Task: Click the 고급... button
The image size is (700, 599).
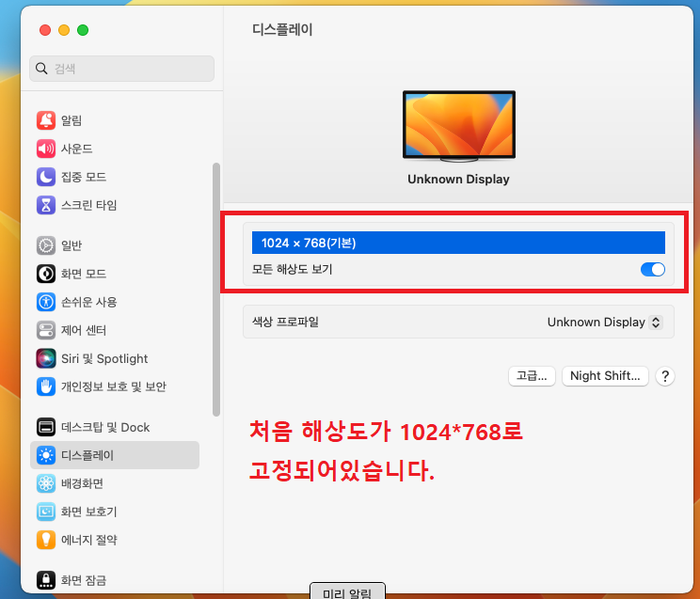Action: [x=532, y=376]
